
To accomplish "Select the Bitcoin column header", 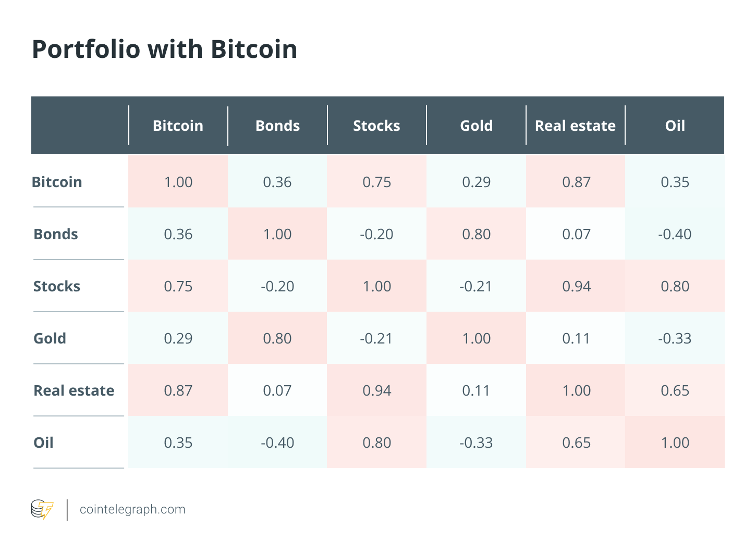I will tap(178, 126).
